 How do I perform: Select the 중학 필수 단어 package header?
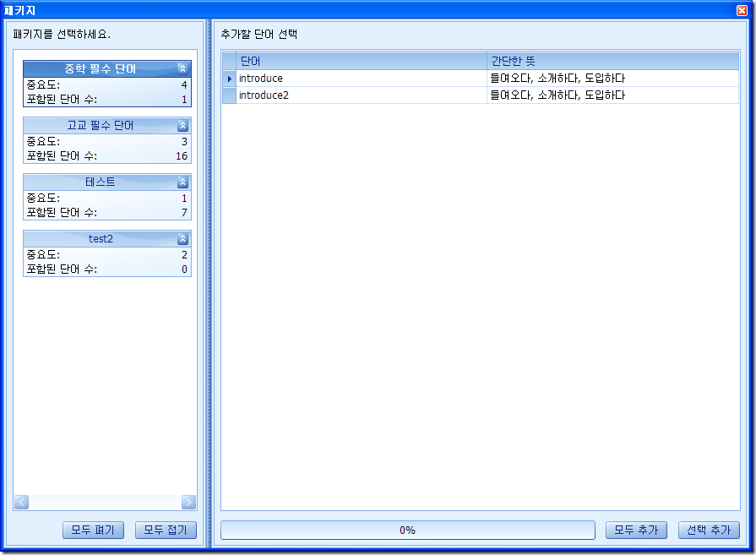[x=107, y=69]
